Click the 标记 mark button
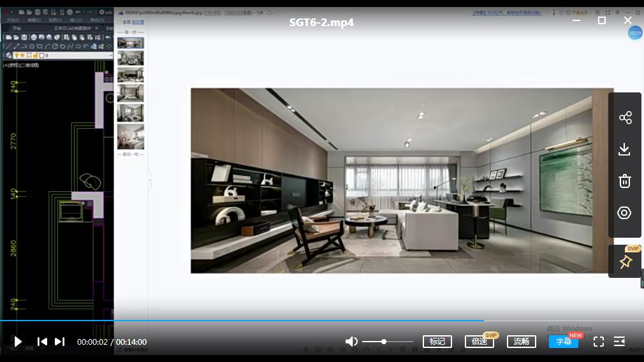 437,342
